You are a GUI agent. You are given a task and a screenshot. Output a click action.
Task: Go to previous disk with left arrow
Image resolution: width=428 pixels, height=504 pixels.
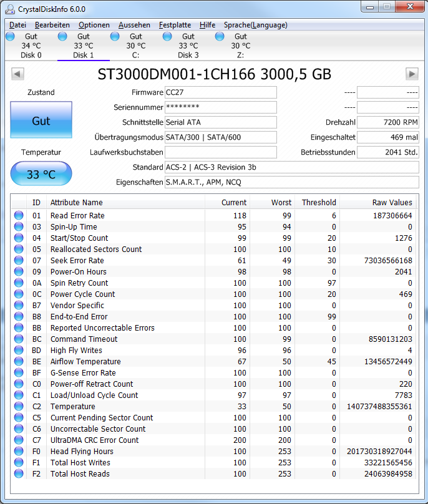click(x=17, y=74)
